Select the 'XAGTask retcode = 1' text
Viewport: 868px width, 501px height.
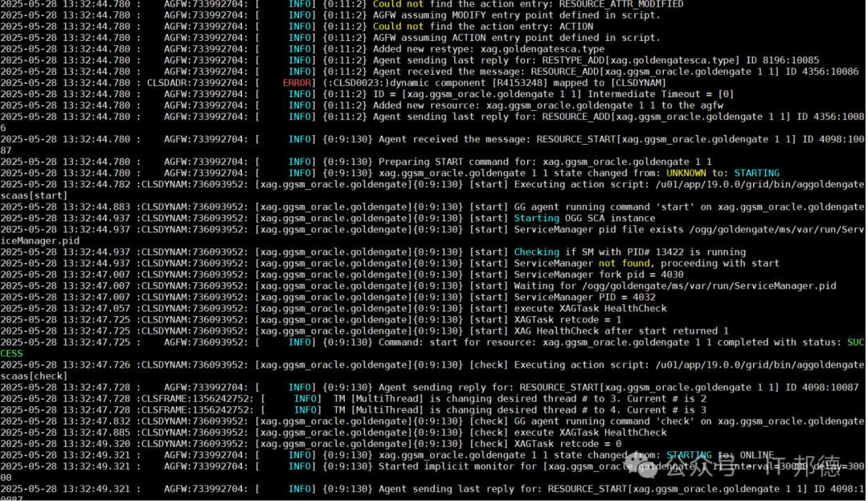point(568,320)
